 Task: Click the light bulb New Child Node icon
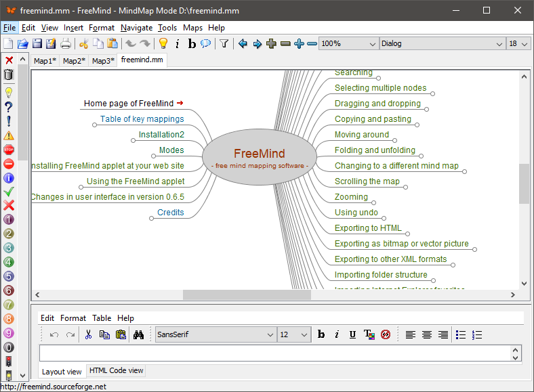point(163,43)
